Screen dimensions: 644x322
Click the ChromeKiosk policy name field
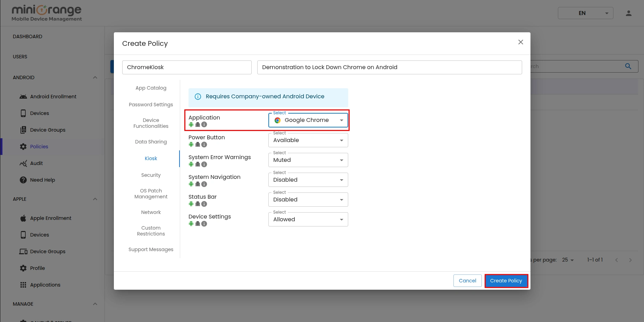[x=186, y=67]
